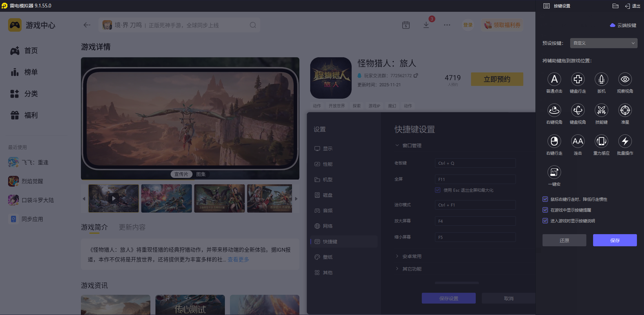
Task: Click the 立即预约 pre-register button
Action: [x=497, y=79]
